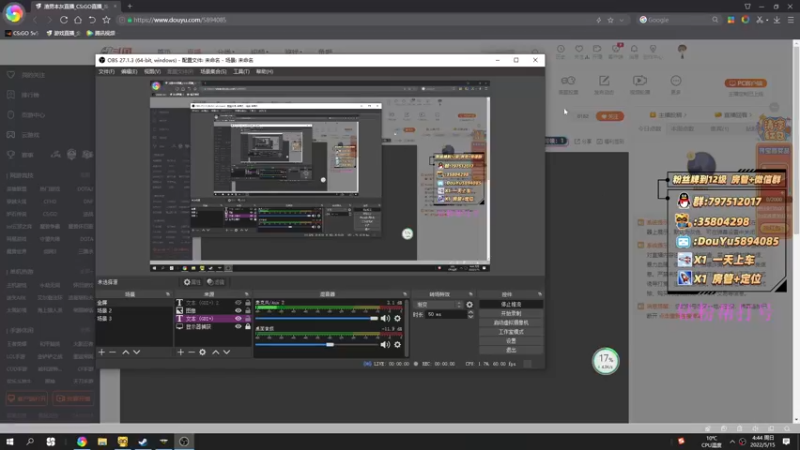Open the scene transition type dropdown
The image size is (800, 450).
(439, 305)
